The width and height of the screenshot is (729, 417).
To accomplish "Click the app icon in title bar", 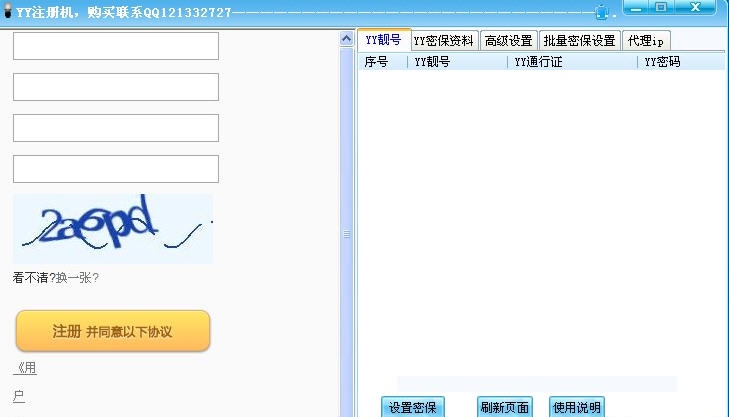I will 7,10.
